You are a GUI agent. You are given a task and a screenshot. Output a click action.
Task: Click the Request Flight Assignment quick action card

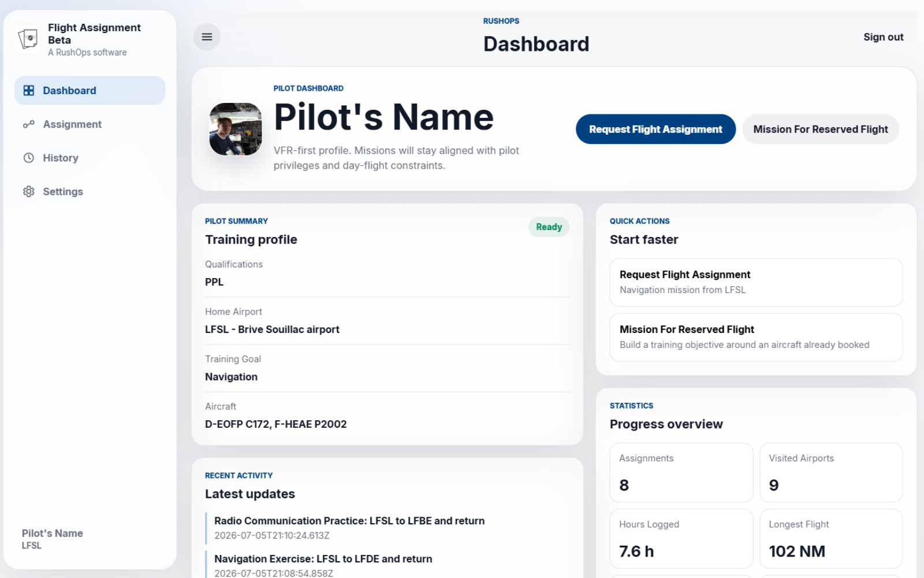[756, 282]
